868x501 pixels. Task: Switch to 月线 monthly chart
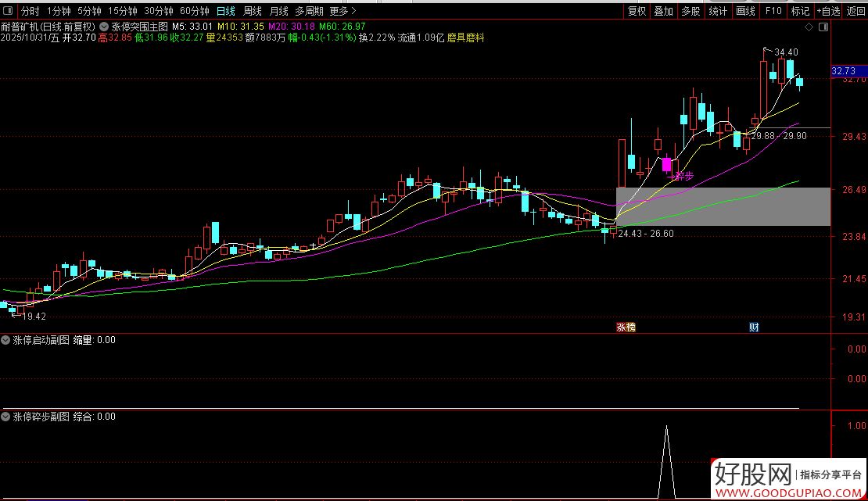279,11
